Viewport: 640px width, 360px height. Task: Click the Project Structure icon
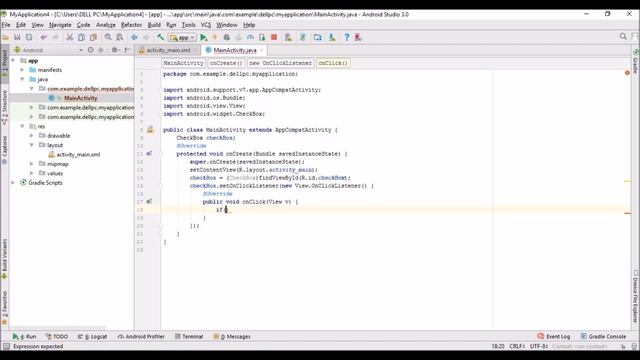coord(318,38)
